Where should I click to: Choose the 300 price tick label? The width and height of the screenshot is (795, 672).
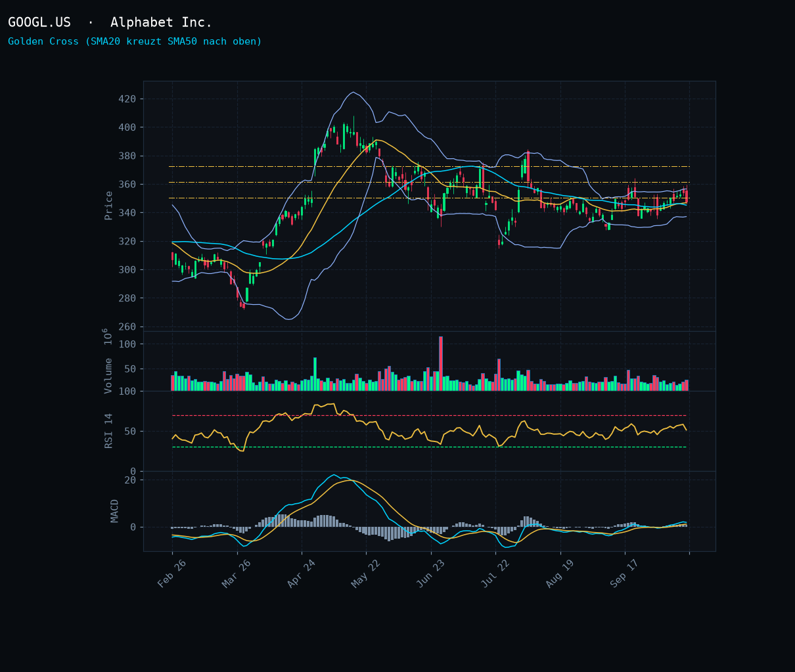coord(127,270)
